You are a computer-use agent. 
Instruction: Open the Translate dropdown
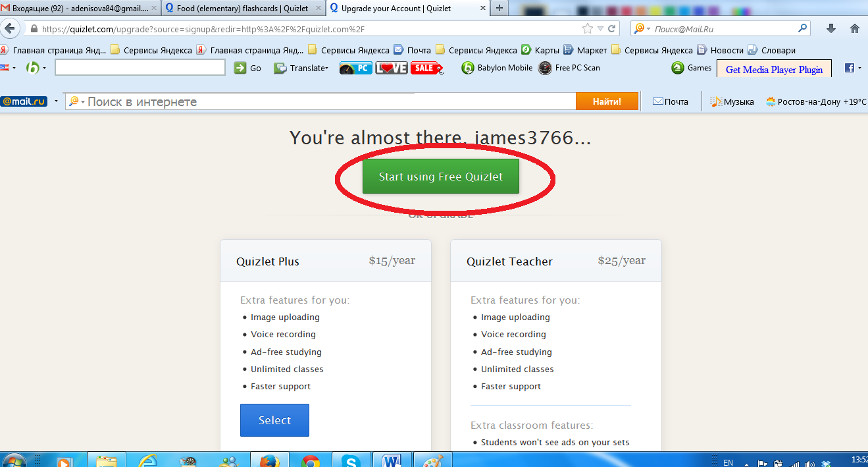click(302, 68)
